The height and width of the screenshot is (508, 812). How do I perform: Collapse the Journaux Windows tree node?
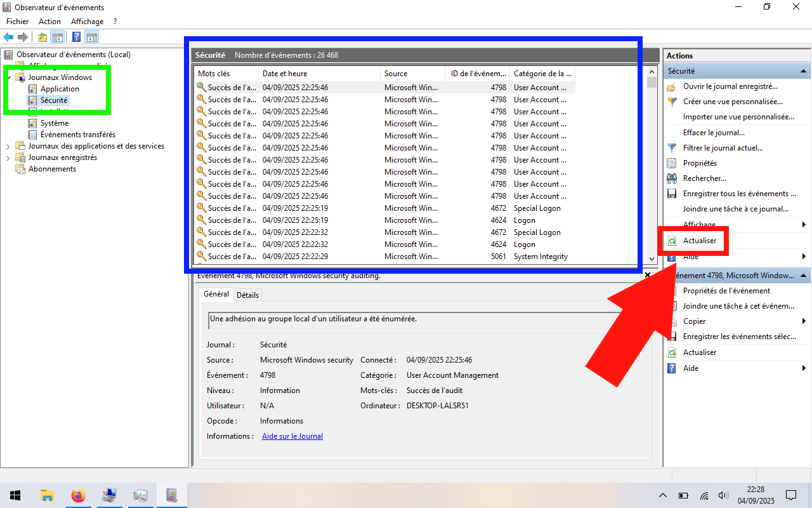point(8,77)
